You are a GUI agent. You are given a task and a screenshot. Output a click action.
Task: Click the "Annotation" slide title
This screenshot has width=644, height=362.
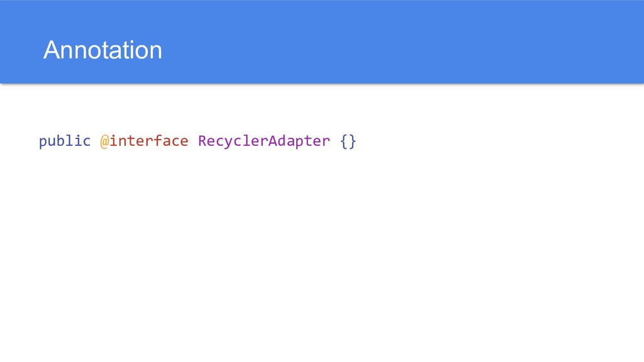click(103, 50)
